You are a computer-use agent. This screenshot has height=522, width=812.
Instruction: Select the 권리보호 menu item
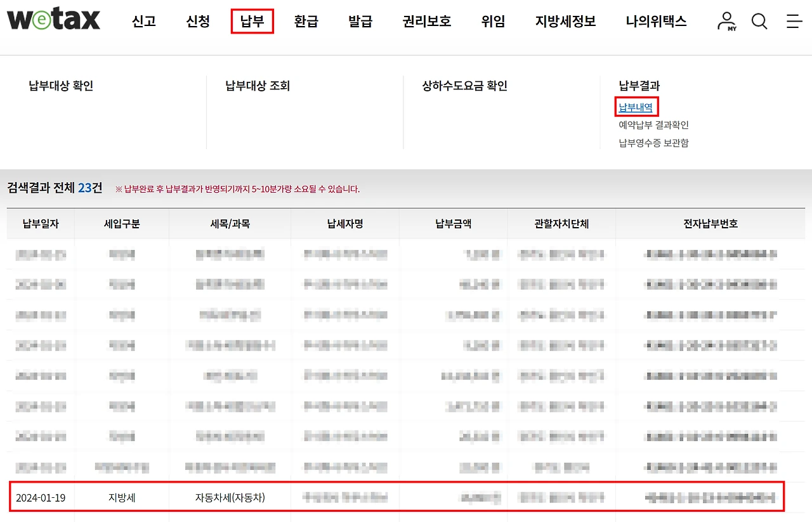click(x=426, y=21)
